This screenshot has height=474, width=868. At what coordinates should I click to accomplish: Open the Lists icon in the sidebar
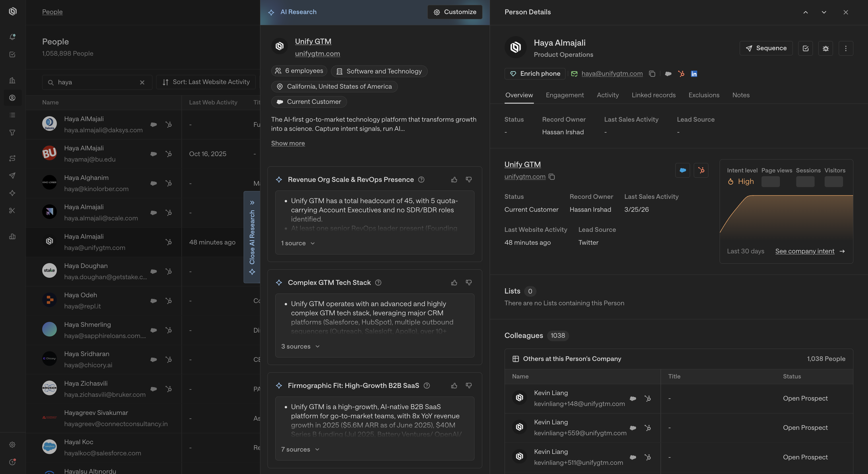click(12, 115)
